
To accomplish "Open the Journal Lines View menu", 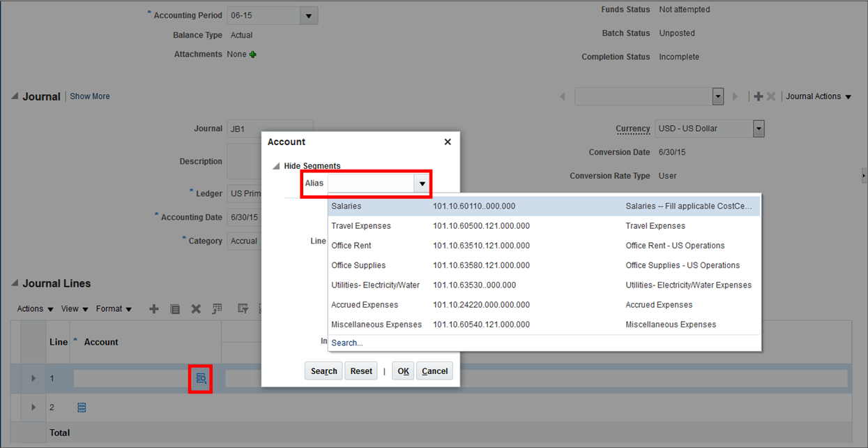I will tap(75, 308).
